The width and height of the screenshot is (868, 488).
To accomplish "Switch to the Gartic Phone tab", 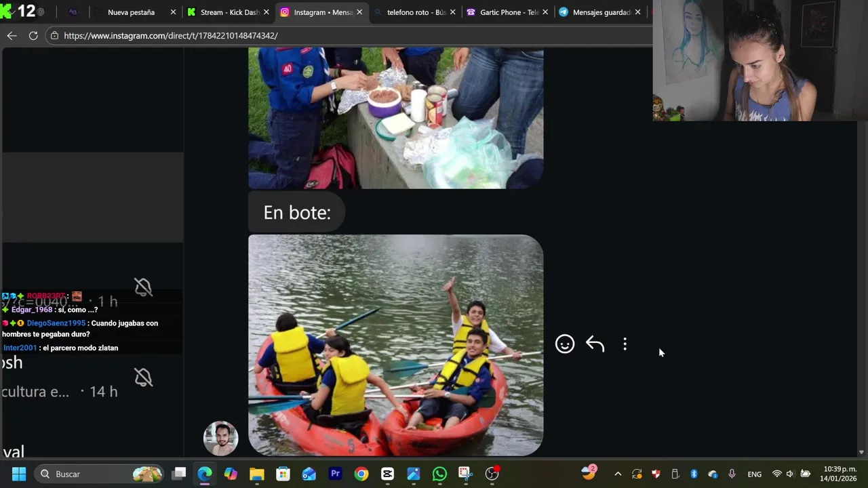I will coord(508,12).
